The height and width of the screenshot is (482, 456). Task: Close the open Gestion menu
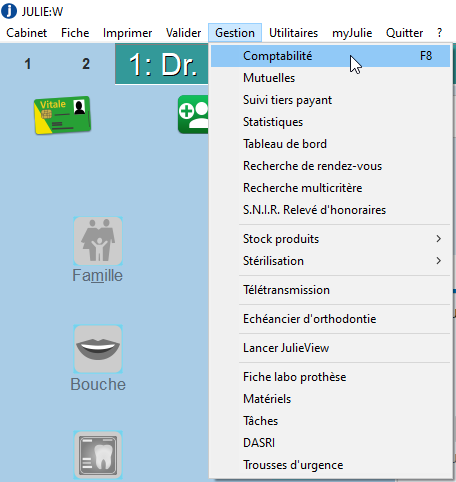(x=235, y=33)
